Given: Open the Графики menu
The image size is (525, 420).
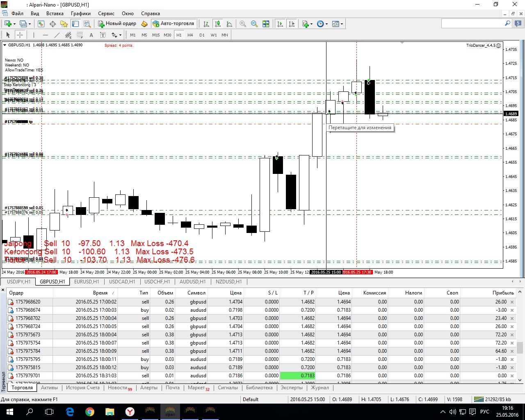Looking at the screenshot, I should (x=81, y=14).
